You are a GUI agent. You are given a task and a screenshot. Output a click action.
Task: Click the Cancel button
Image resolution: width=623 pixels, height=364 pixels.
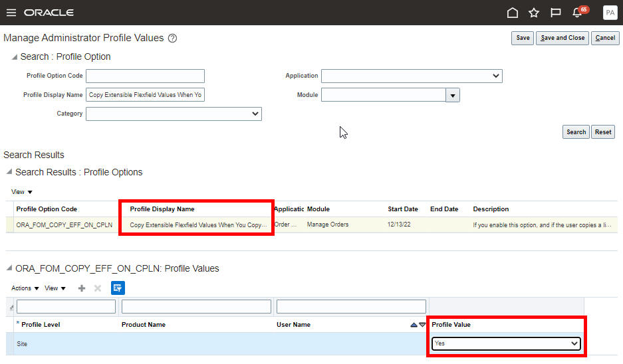tap(605, 38)
